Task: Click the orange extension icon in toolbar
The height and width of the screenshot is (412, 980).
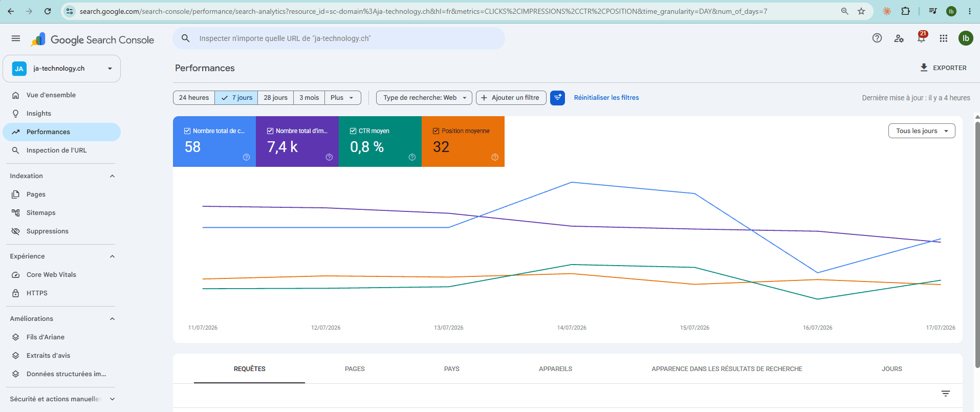Action: tap(887, 11)
